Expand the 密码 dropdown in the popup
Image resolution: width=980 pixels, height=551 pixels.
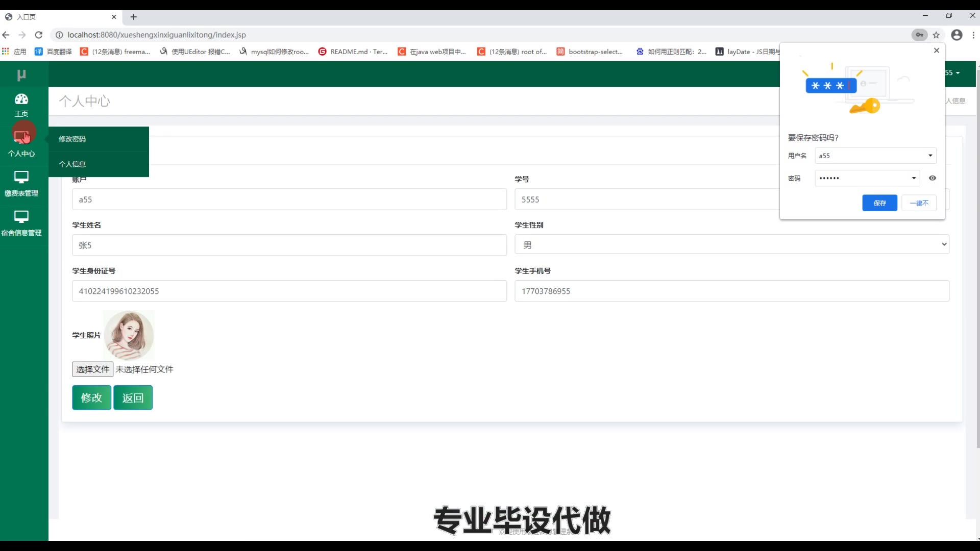[914, 178]
